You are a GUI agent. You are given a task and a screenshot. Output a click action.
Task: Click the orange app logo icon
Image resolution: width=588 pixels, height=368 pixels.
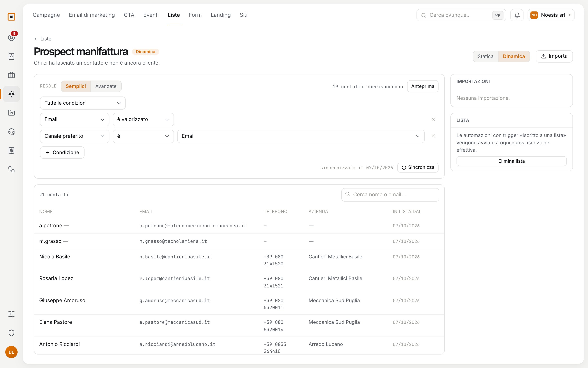pyautogui.click(x=11, y=17)
